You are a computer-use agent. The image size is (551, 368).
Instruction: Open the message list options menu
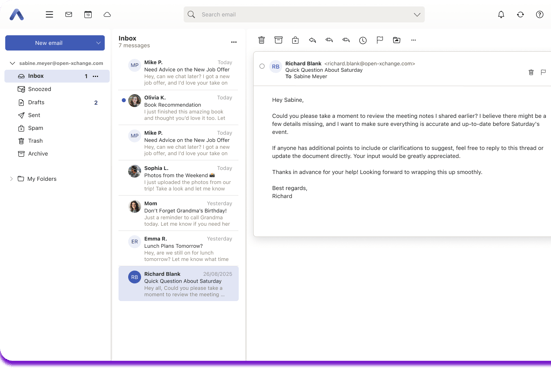pos(234,42)
